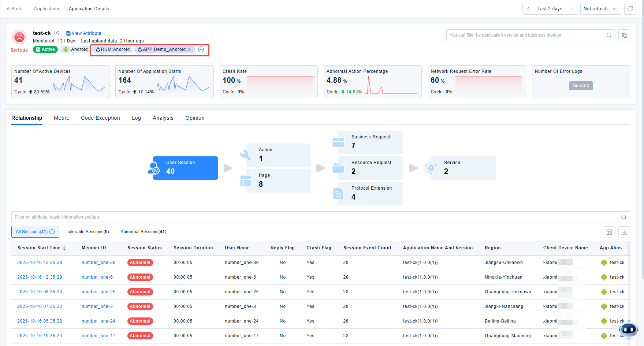Sort by Session Start Time
The width and height of the screenshot is (644, 346).
[x=64, y=248]
